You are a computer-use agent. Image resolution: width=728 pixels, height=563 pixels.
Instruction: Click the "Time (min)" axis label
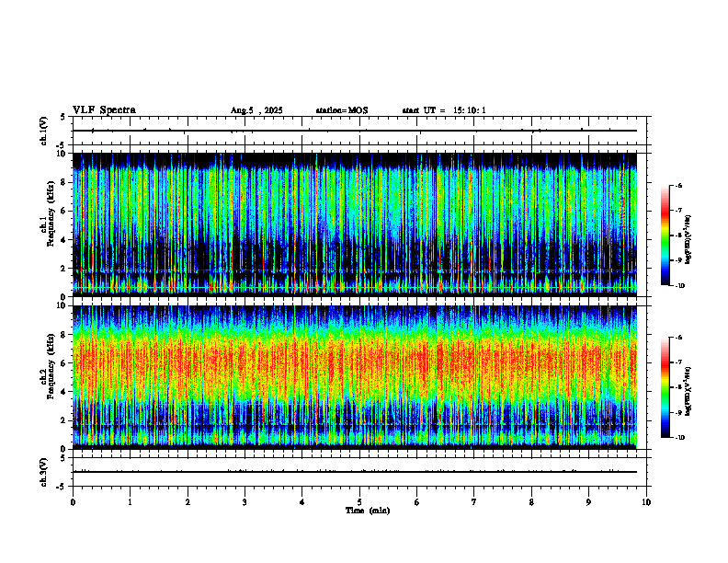click(368, 511)
